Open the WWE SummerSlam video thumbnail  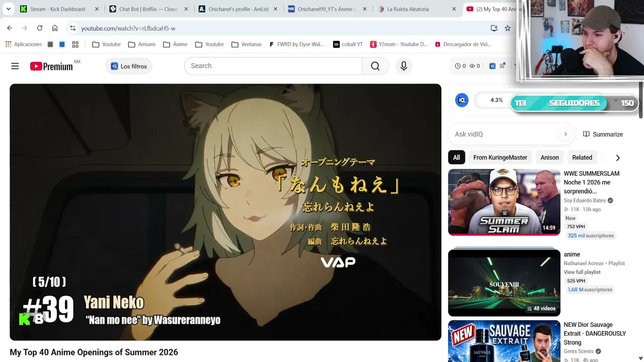[x=504, y=202]
